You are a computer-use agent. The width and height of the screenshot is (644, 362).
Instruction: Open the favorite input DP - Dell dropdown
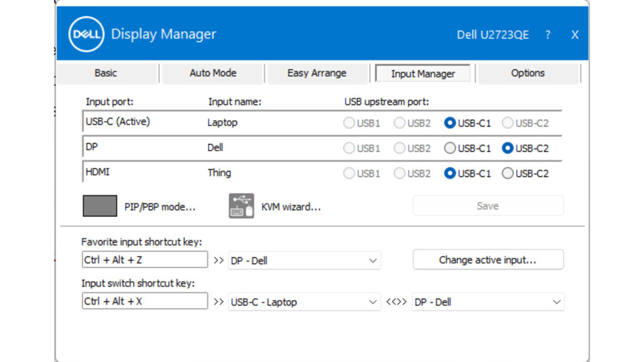click(x=304, y=260)
